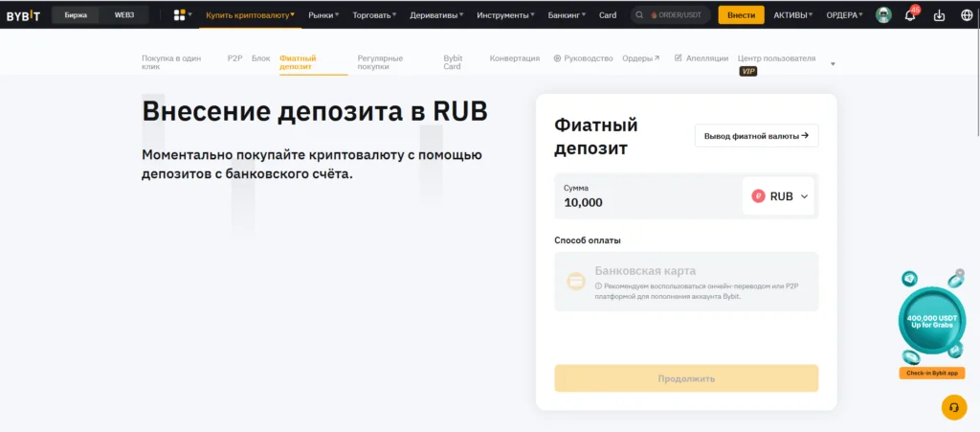Click the download app icon
The image size is (980, 432).
click(x=939, y=15)
